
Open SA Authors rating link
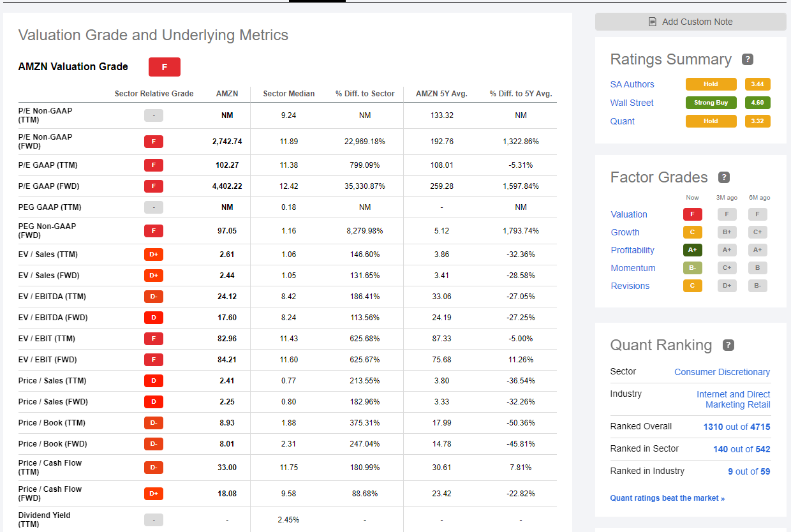(632, 84)
